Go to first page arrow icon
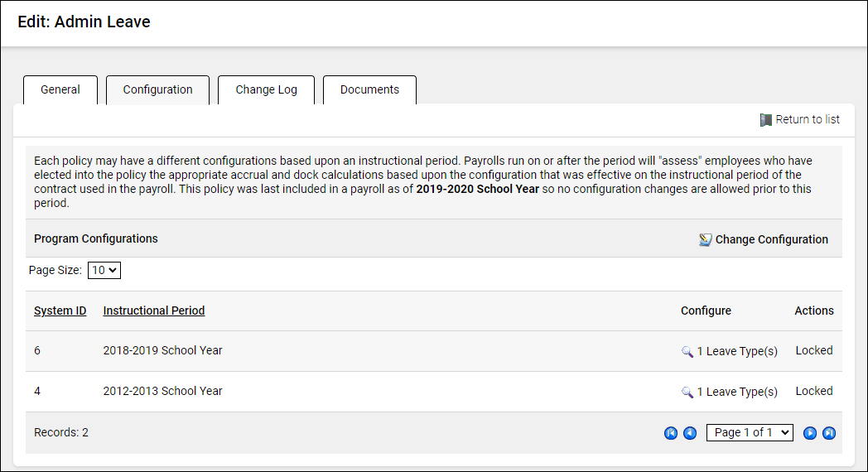The image size is (868, 472). point(671,433)
